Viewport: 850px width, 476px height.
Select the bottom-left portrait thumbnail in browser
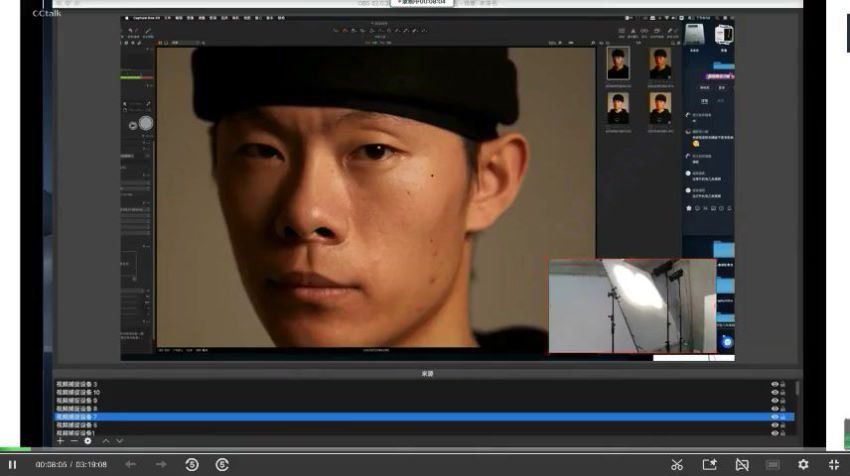(618, 108)
